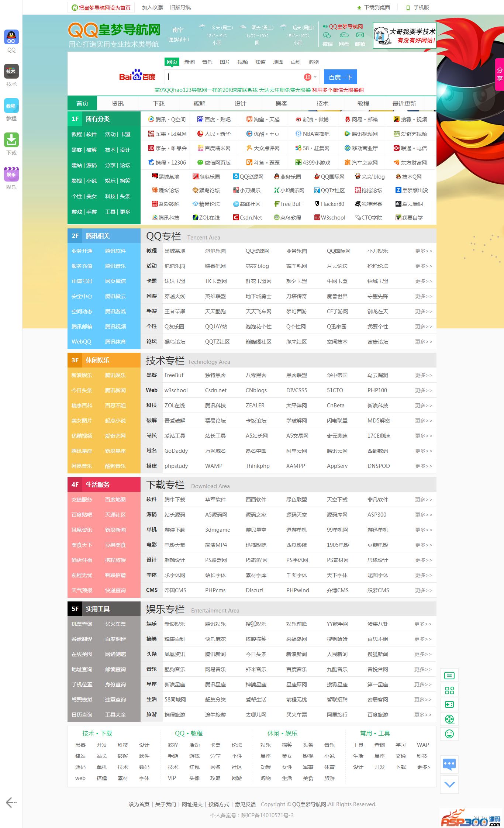
Task: Click 旧版导航 link
Action: click(180, 7)
